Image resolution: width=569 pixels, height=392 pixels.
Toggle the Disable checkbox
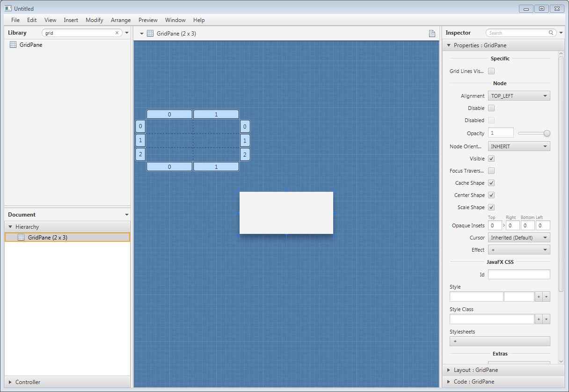point(491,108)
